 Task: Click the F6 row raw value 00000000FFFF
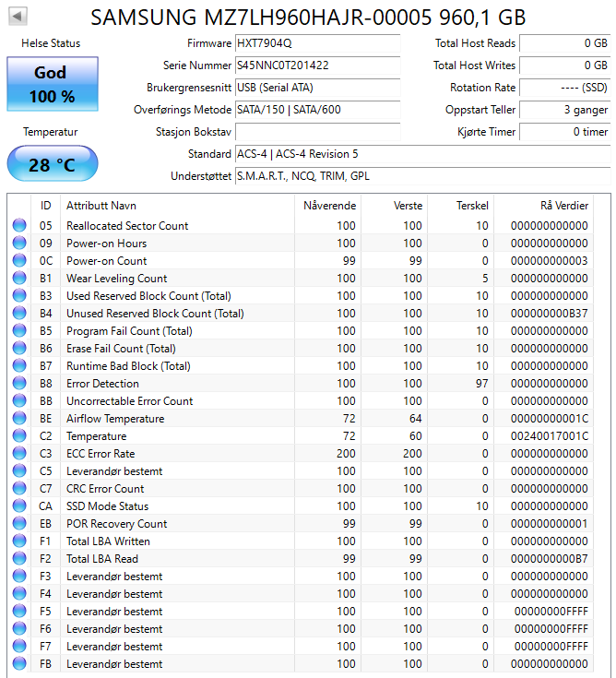[x=551, y=629]
